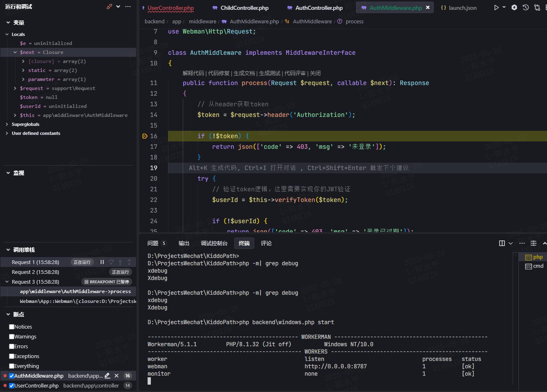Viewport: 547px width, 392px height.
Task: Edit the AuthMiddleware.php breakpoint condition
Action: pos(108,376)
